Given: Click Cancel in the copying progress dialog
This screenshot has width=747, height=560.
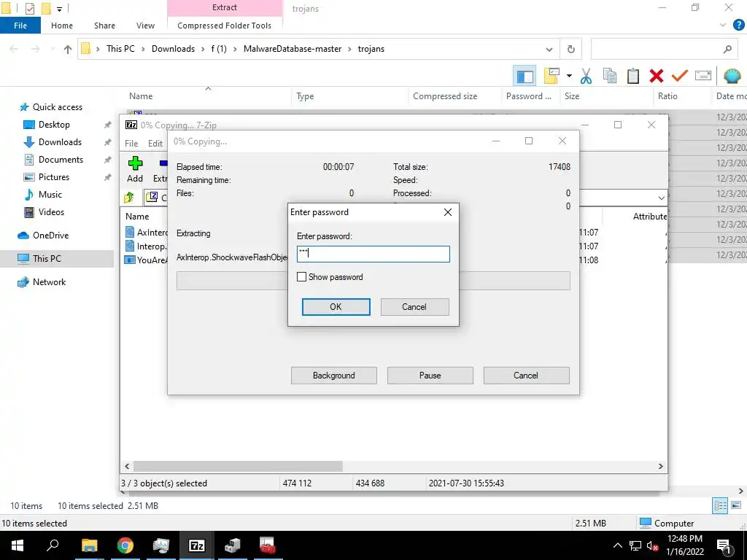Looking at the screenshot, I should [x=526, y=376].
